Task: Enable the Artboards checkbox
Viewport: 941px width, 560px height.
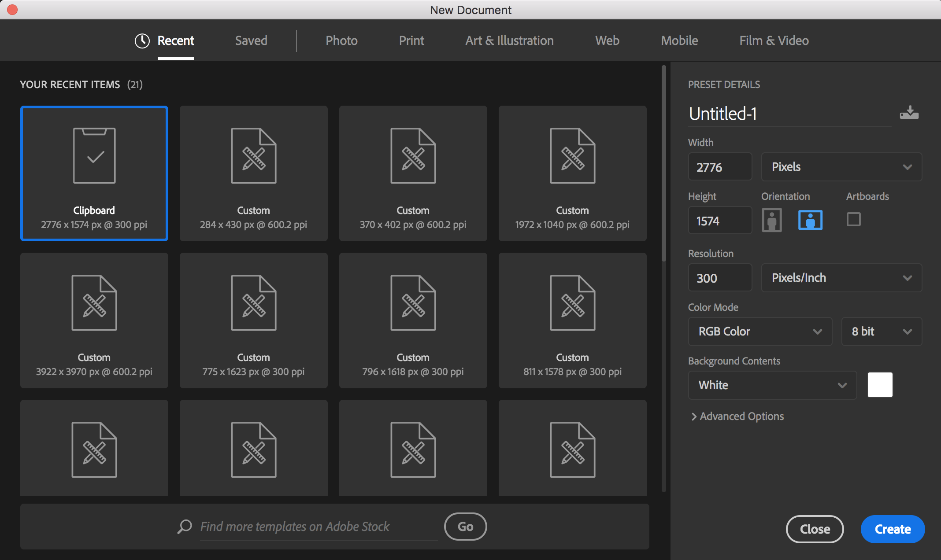Action: (x=853, y=219)
